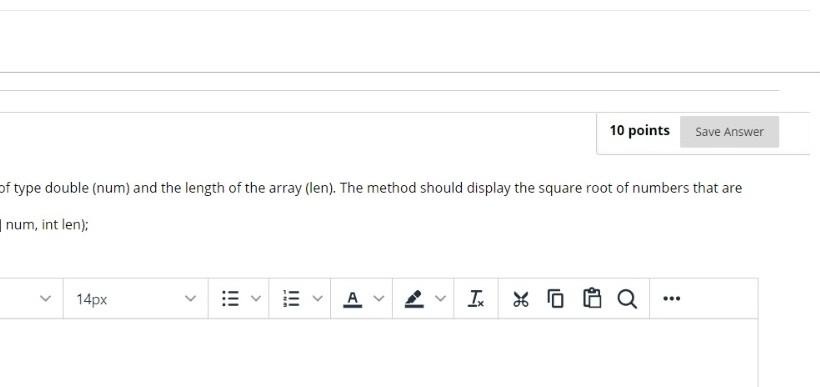Click inside the answer text editor area

(x=379, y=353)
